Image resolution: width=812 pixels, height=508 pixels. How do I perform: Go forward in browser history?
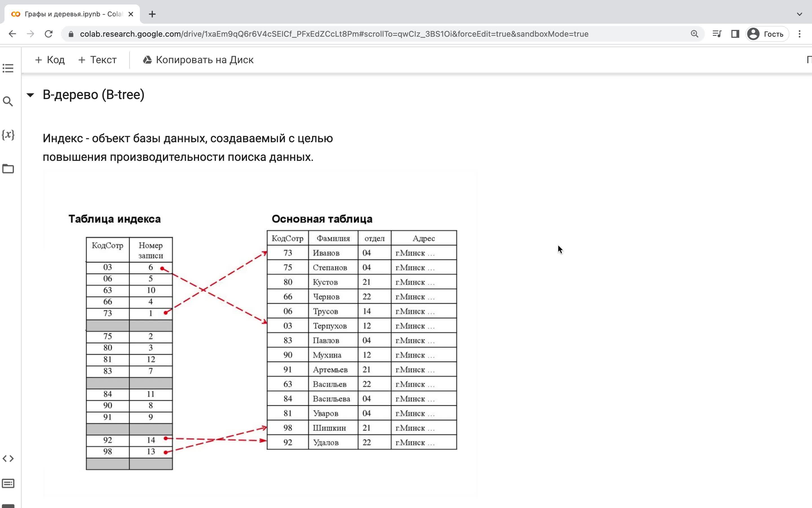[30, 34]
